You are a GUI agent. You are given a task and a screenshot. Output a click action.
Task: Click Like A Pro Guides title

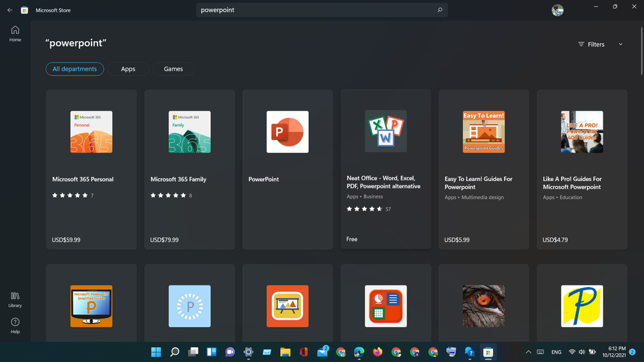click(x=572, y=183)
